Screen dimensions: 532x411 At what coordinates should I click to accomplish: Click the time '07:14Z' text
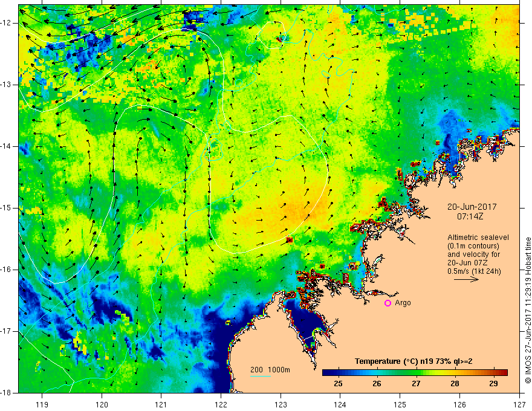[470, 216]
